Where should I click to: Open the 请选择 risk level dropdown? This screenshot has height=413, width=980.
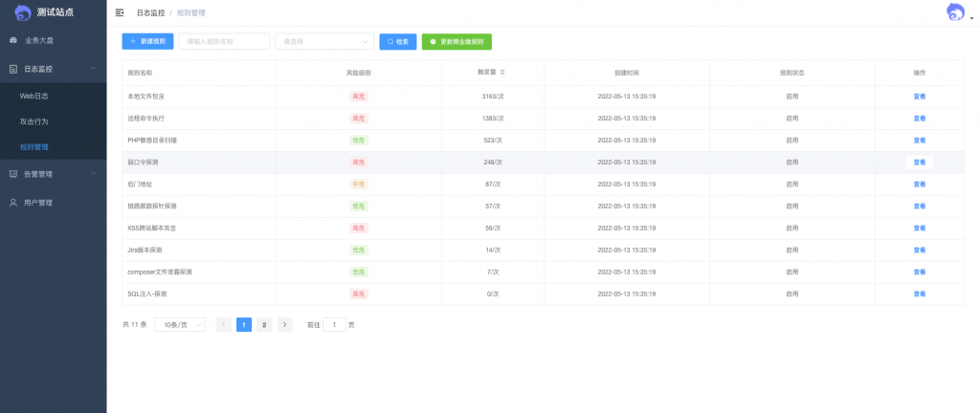coord(324,42)
